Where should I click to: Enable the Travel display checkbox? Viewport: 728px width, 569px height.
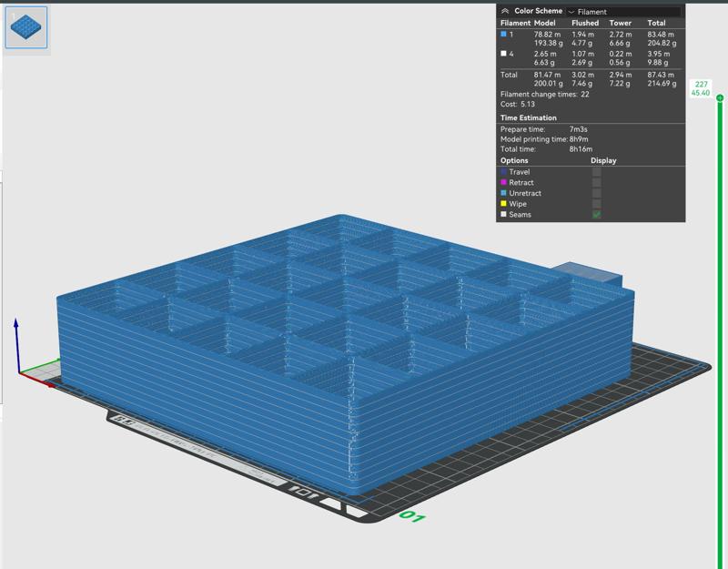pyautogui.click(x=597, y=171)
